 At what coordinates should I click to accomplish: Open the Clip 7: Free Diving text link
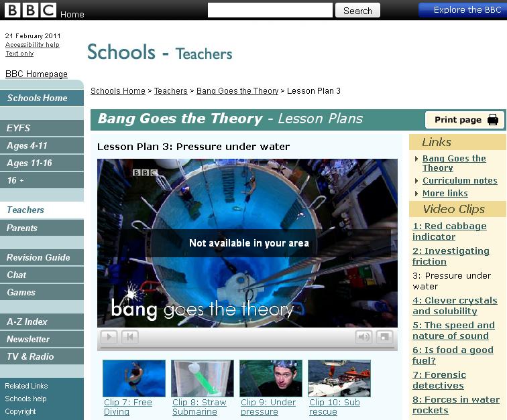click(x=128, y=407)
